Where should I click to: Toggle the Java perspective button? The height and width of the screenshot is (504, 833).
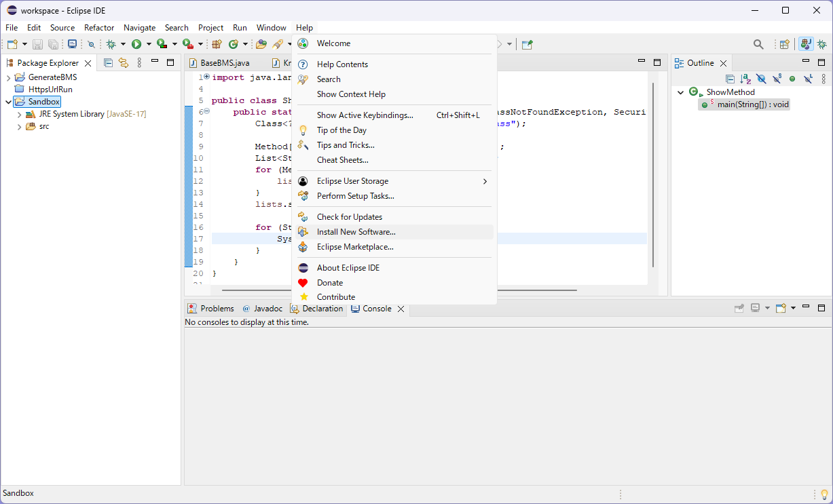pos(806,44)
